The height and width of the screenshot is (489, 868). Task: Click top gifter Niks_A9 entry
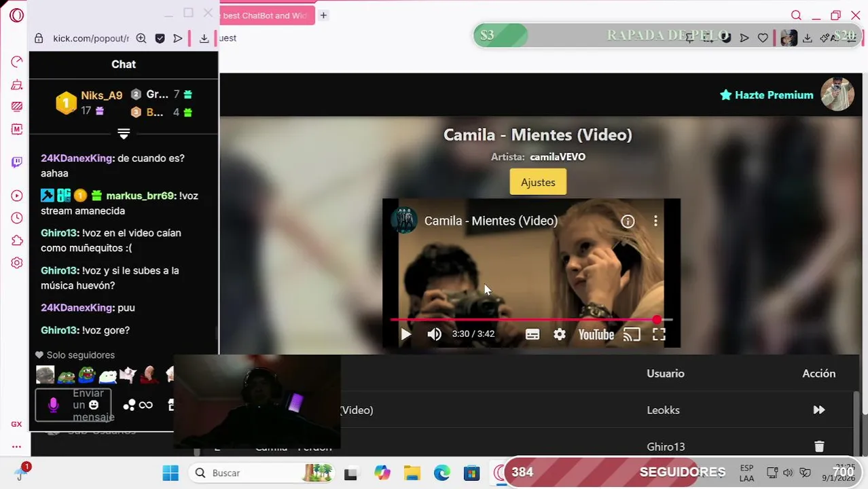click(x=90, y=103)
